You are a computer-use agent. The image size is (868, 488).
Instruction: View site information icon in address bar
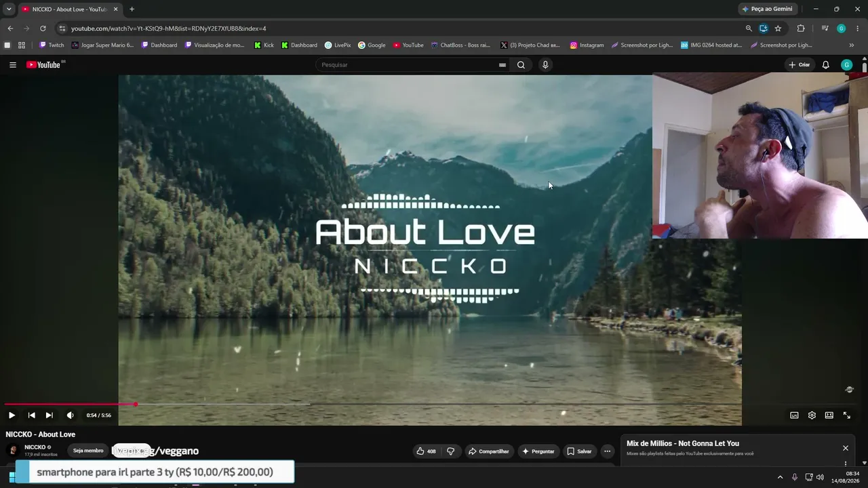pyautogui.click(x=62, y=28)
